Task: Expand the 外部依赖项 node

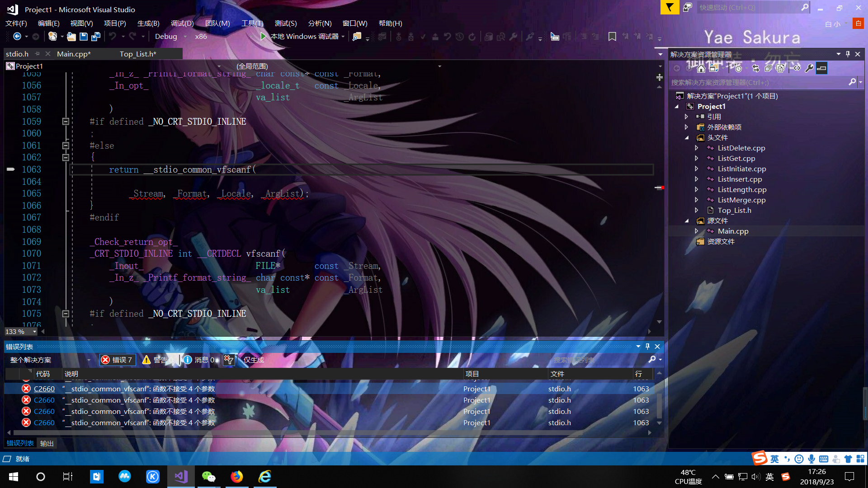Action: pyautogui.click(x=687, y=127)
